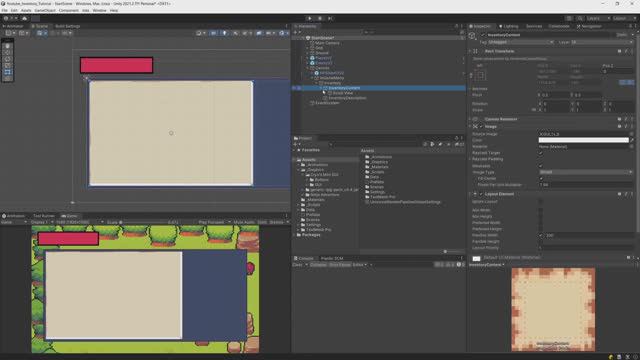Screen dimensions: 640x360
Task: Open the global search icon in top toolbar
Action: pyautogui.click(x=580, y=18)
